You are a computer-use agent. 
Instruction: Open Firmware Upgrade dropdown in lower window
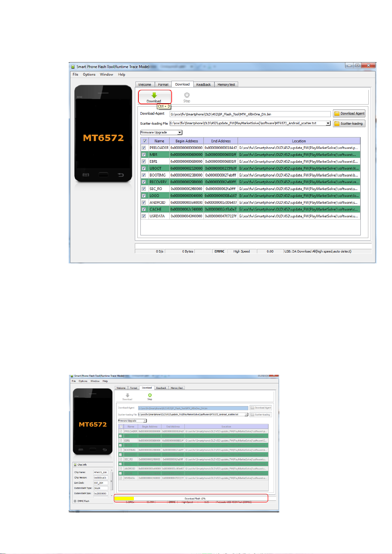(x=145, y=421)
